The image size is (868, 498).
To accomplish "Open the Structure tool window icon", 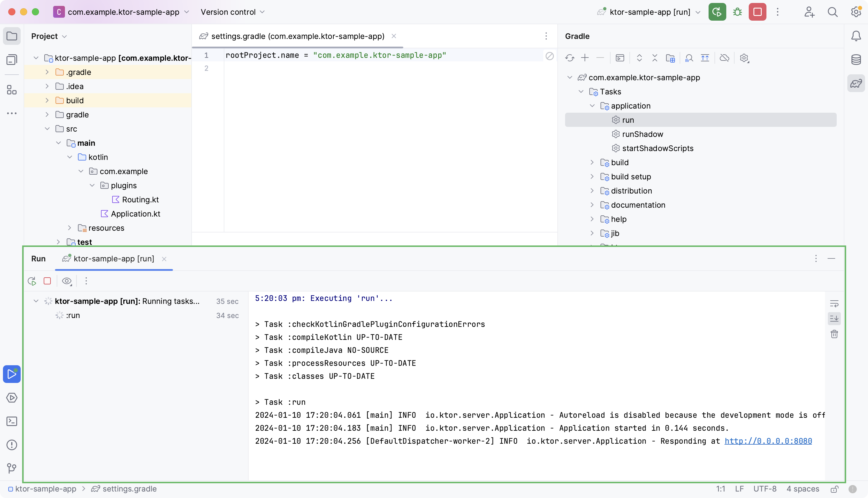I will click(x=12, y=90).
